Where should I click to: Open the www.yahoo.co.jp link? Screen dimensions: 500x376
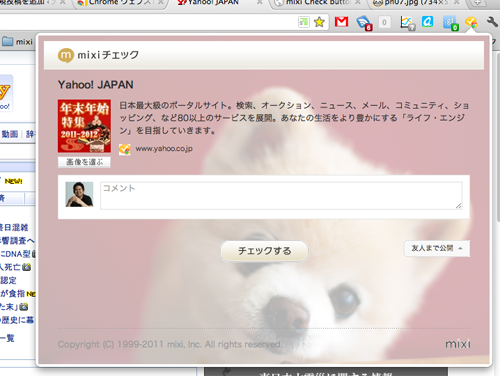coord(164,149)
